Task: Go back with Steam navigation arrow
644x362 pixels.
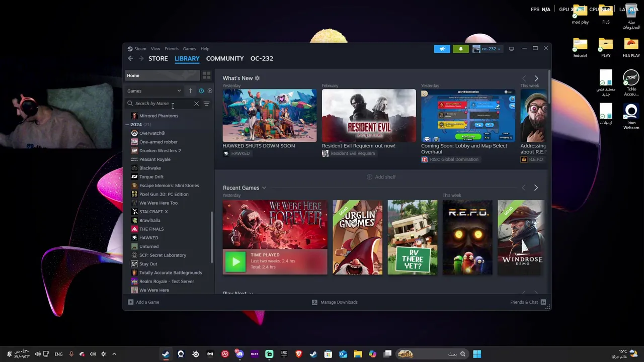Action: pos(130,59)
